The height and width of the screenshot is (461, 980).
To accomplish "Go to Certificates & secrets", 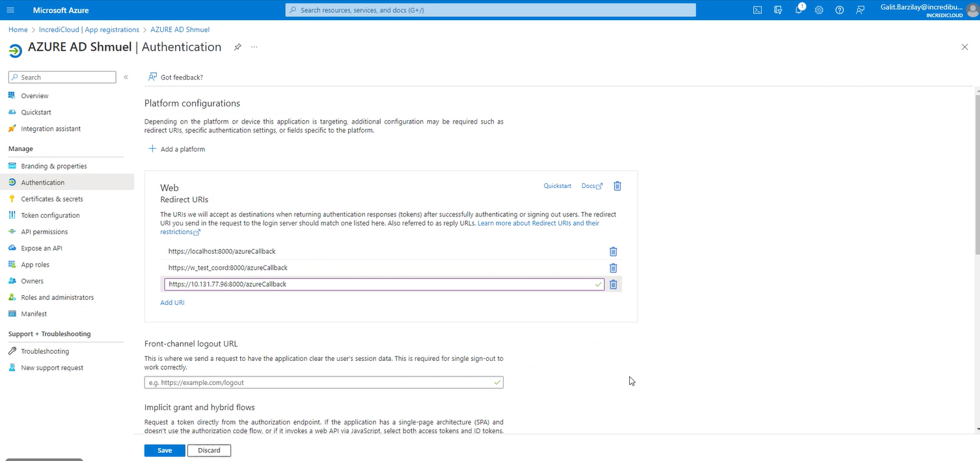I will point(51,199).
